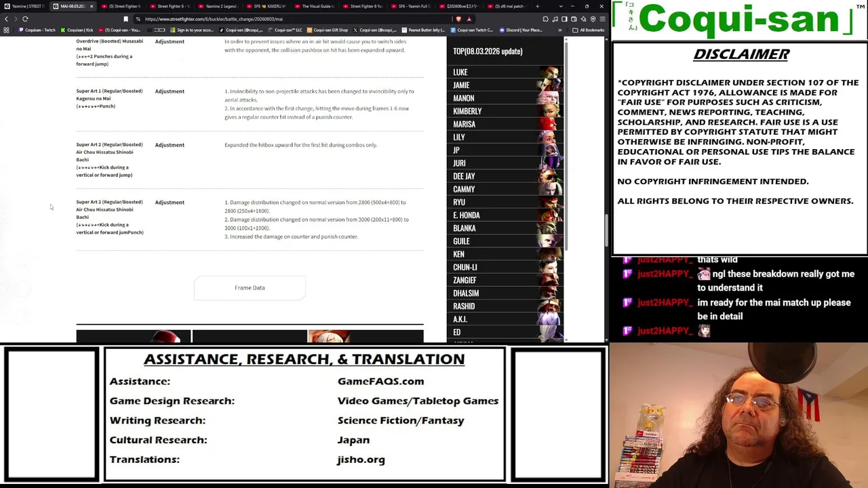
Task: Pick E. HONDA from the character list
Action: pyautogui.click(x=505, y=216)
